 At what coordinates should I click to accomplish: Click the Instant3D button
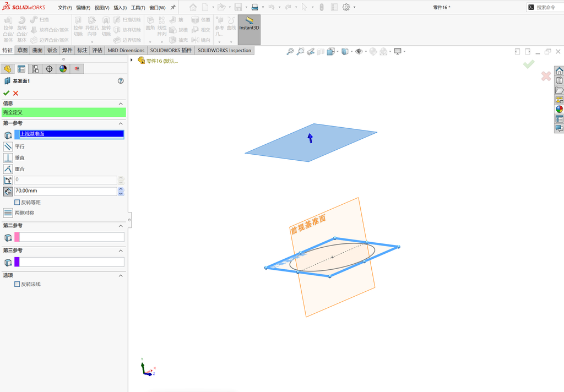249,30
